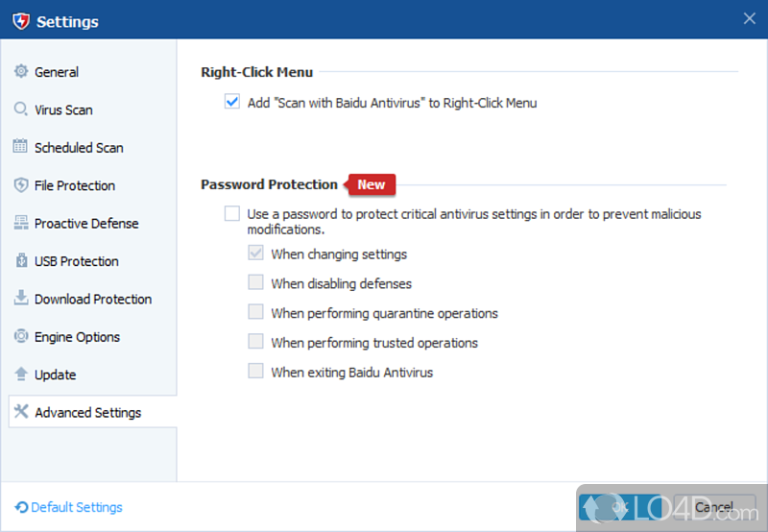Image resolution: width=768 pixels, height=532 pixels.
Task: Check "When performing quarantine operations" box
Action: pos(255,313)
